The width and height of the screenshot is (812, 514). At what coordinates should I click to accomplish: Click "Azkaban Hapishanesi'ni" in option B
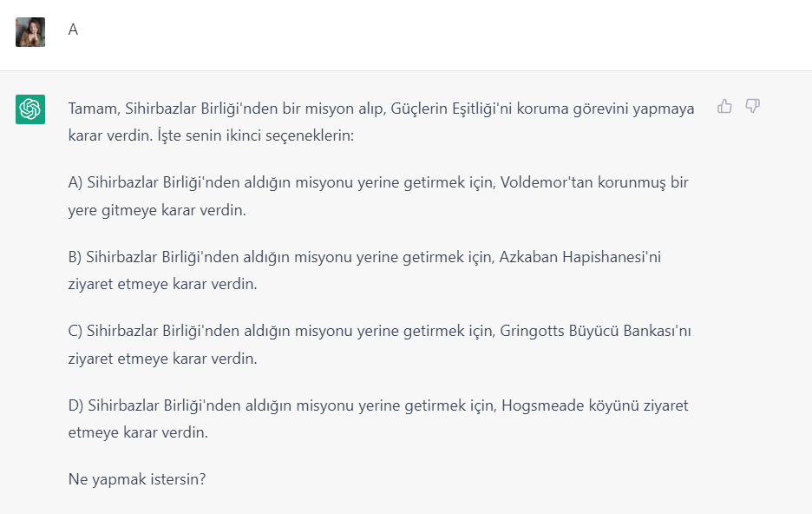(x=580, y=257)
